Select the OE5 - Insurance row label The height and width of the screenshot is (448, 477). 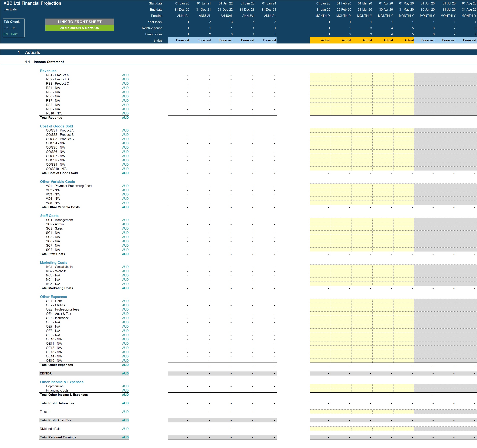click(x=57, y=318)
